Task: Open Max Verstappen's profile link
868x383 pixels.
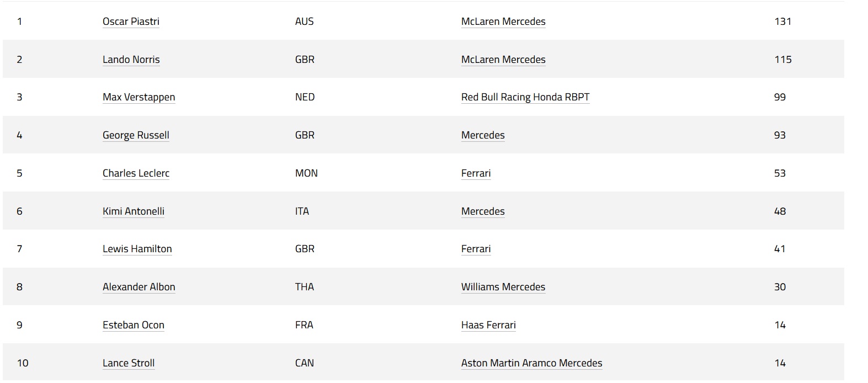Action: (139, 97)
